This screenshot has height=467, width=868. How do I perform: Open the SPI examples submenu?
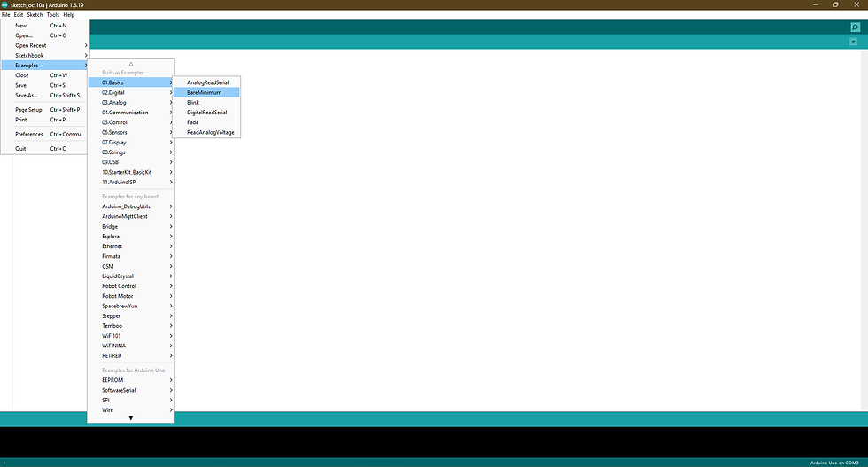click(131, 401)
